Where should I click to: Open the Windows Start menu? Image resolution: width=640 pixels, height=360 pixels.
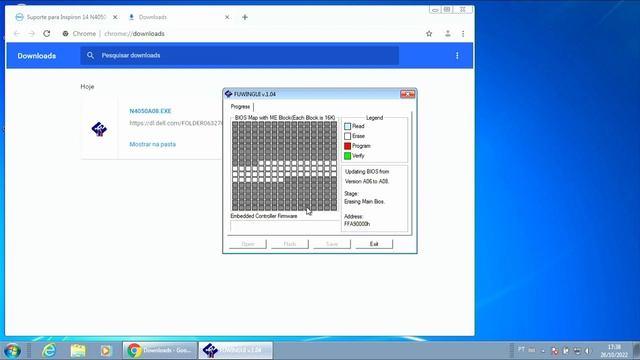tap(12, 351)
